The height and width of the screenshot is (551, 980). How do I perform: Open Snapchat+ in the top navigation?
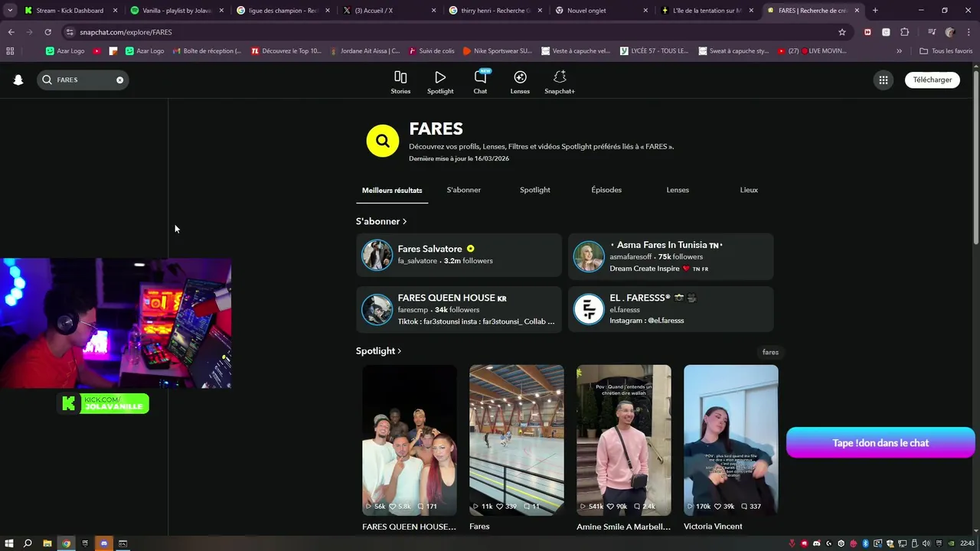(560, 83)
